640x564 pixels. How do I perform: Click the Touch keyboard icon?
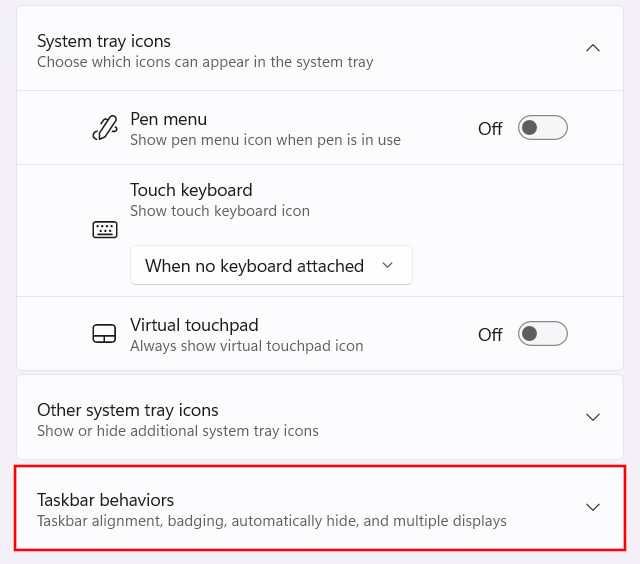tap(105, 230)
